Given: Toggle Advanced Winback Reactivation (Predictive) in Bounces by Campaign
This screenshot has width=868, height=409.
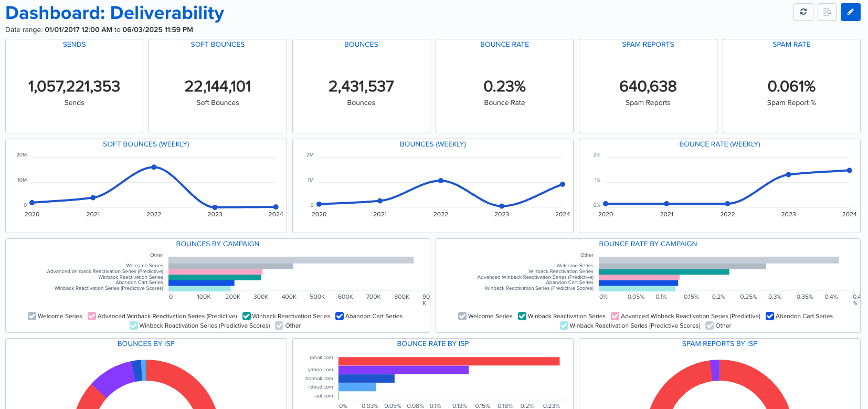Looking at the screenshot, I should click(x=92, y=316).
